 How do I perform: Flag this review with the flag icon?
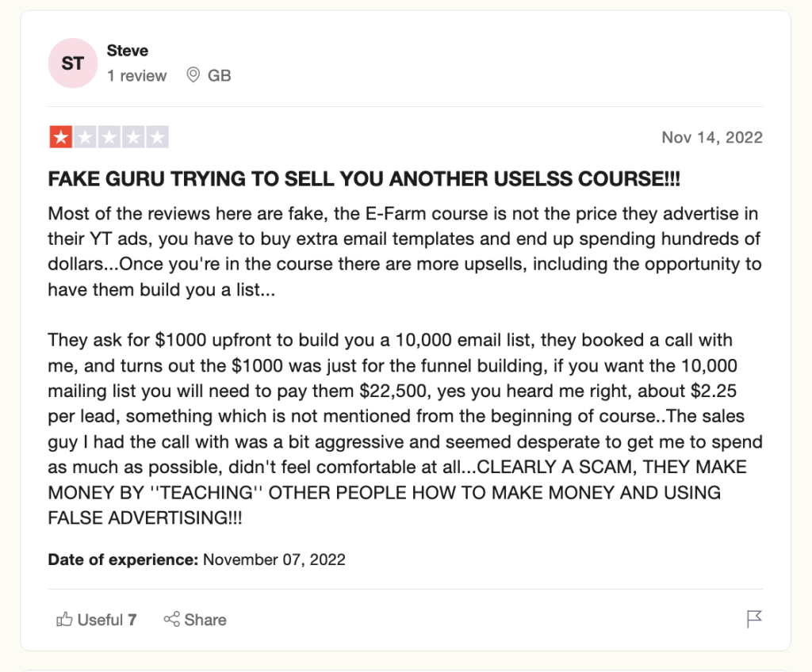pyautogui.click(x=754, y=619)
